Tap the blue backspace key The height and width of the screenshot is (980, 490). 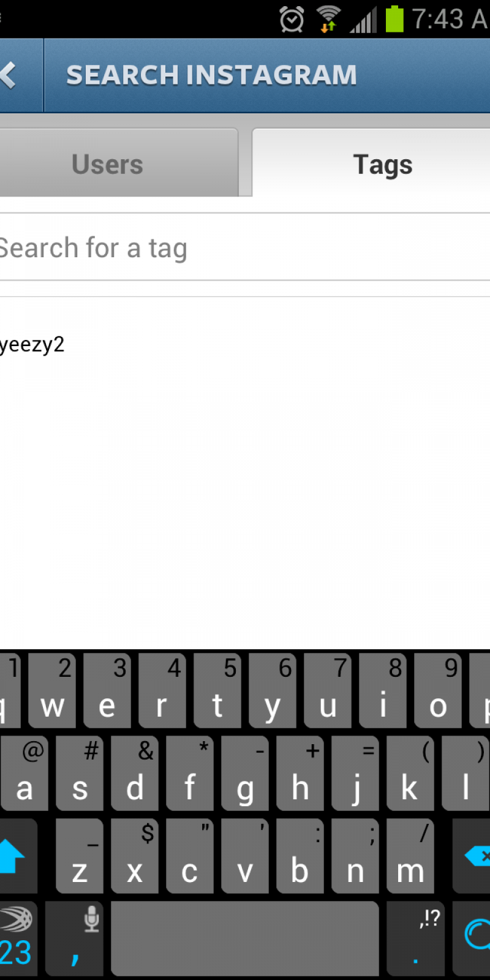473,856
